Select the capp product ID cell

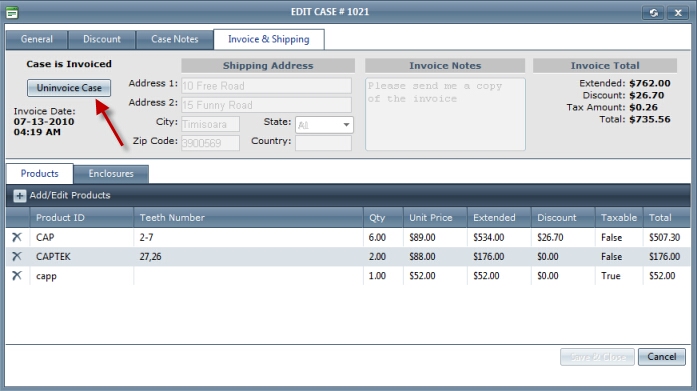82,275
